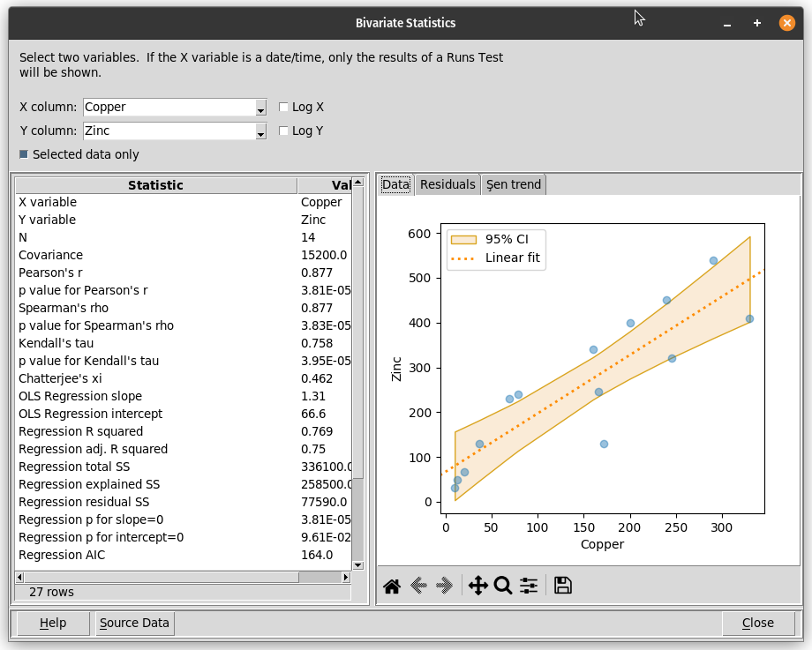Activate the Zoom magnifier tool
Screen dimensions: 812x650
coord(503,586)
